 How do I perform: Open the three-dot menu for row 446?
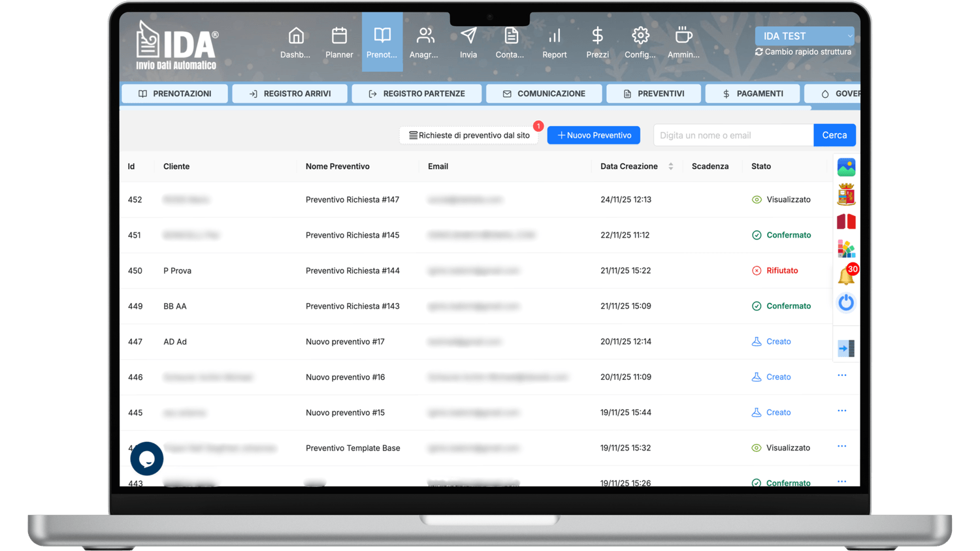click(841, 375)
